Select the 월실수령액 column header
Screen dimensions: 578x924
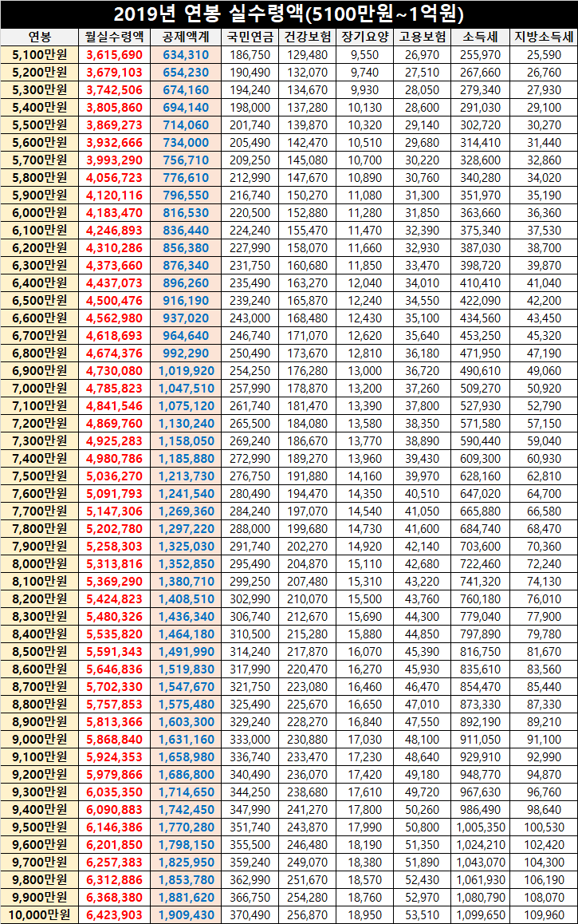click(x=114, y=38)
